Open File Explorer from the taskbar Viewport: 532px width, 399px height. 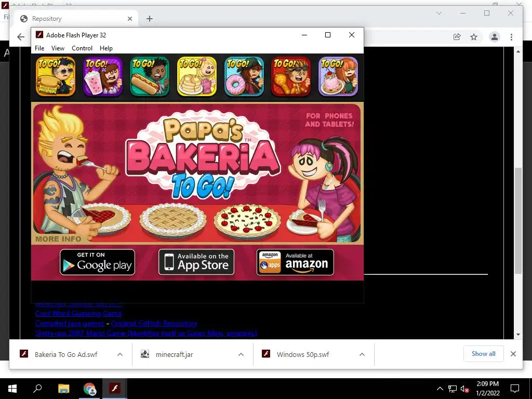coord(63,389)
